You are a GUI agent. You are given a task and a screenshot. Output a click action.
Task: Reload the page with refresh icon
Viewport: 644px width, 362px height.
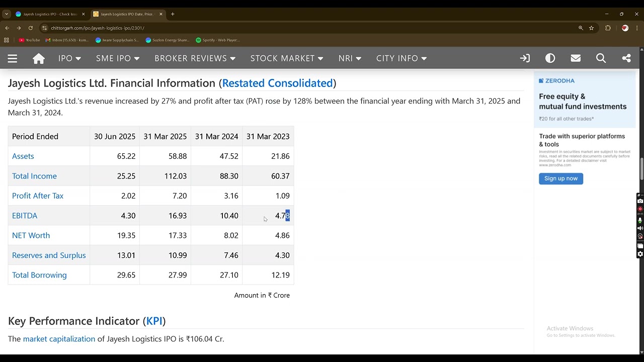30,28
